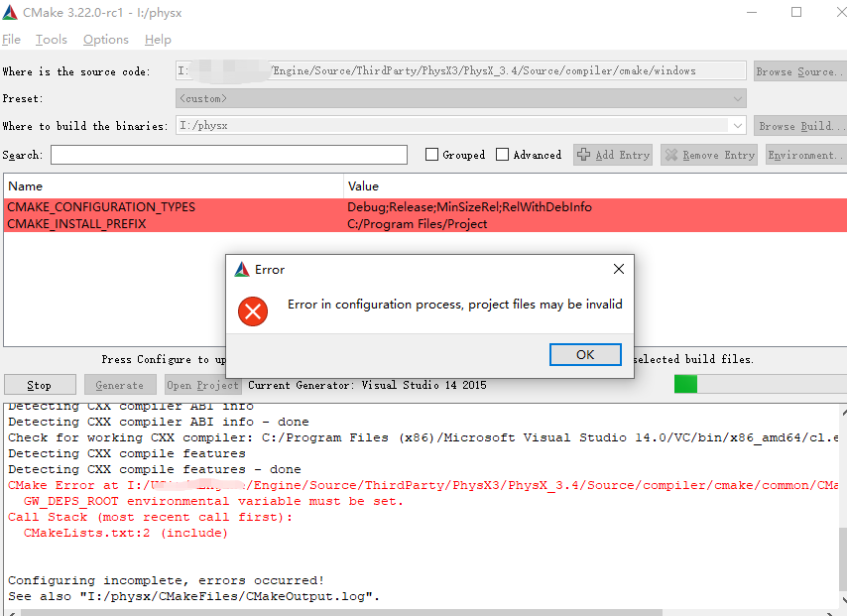847x616 pixels.
Task: Click the plus icon on Add Entry
Action: [583, 155]
